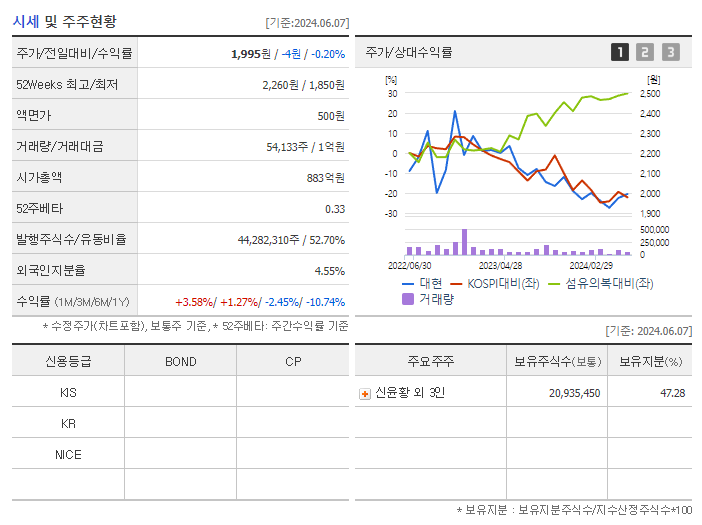Click the 보유주식수(보통) column header
The width and height of the screenshot is (702, 525).
557,361
